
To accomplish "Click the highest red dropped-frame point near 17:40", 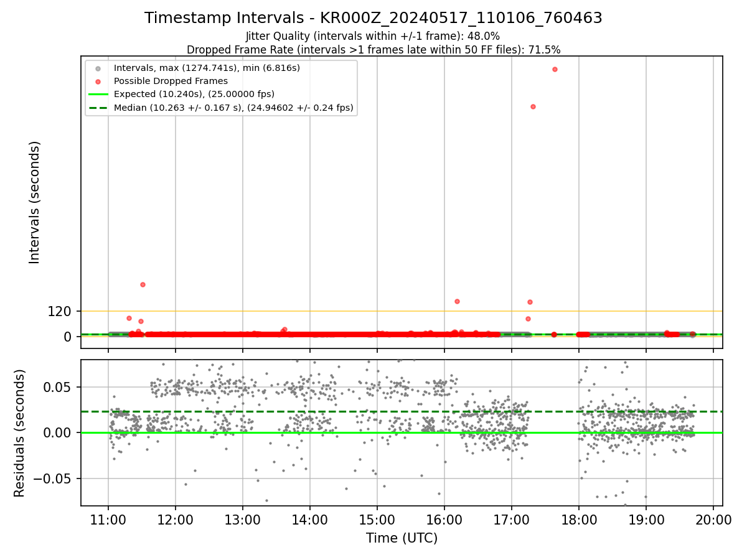I will coord(555,69).
